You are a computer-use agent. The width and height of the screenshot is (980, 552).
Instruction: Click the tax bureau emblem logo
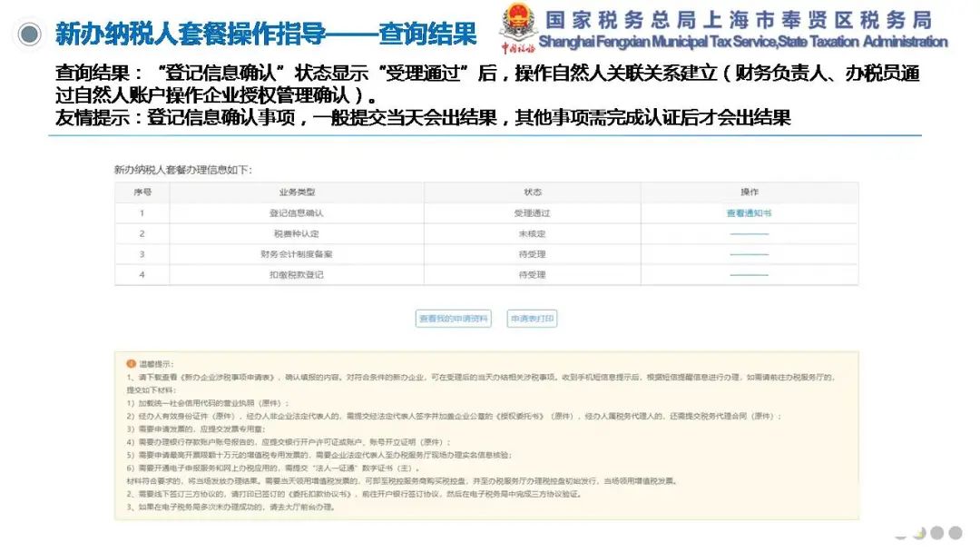[517, 27]
